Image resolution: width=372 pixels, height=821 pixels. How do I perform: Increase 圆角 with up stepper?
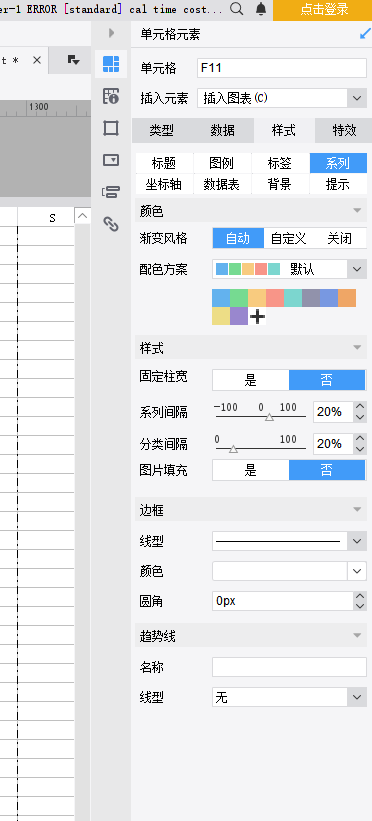point(360,596)
